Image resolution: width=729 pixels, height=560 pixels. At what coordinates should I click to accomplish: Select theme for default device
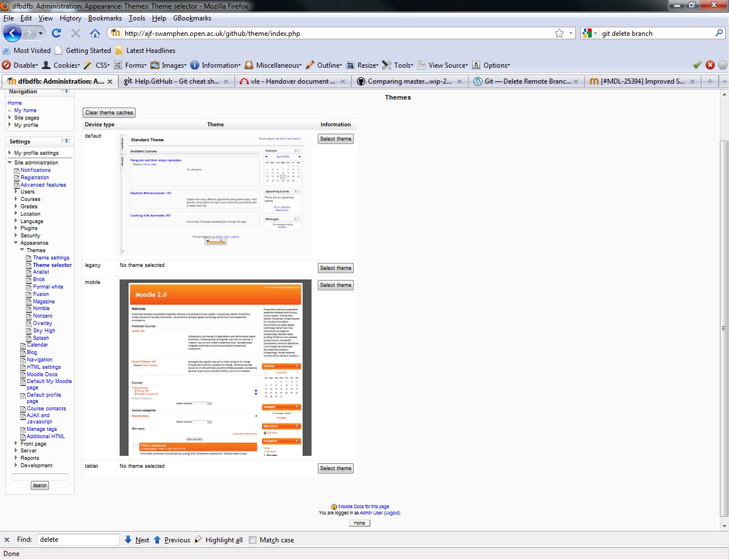pos(335,139)
